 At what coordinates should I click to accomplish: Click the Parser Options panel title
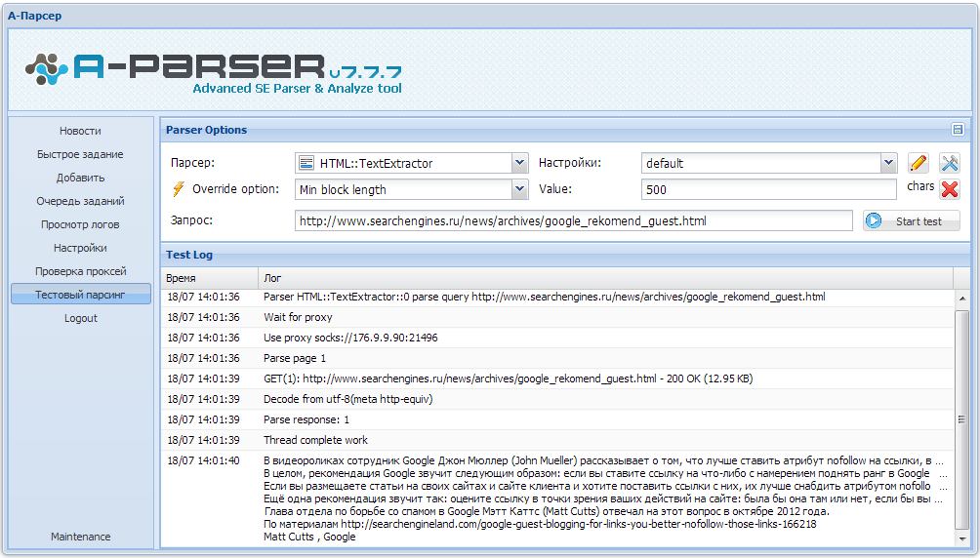coord(206,130)
